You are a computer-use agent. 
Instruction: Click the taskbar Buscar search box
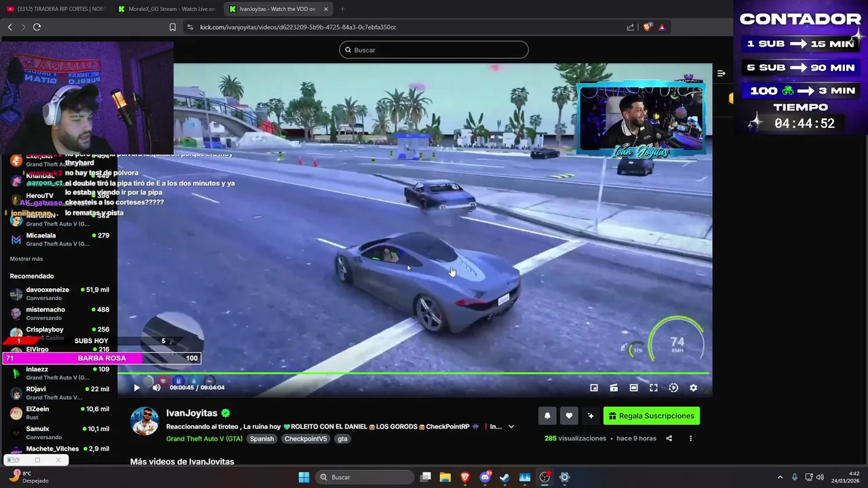tap(365, 477)
